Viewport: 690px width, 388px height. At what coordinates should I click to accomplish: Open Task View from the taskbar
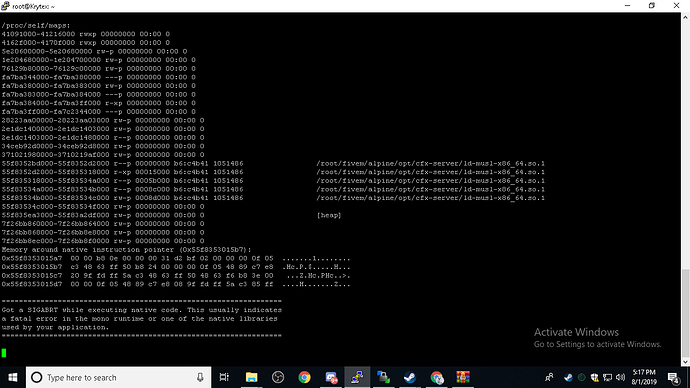click(x=224, y=377)
